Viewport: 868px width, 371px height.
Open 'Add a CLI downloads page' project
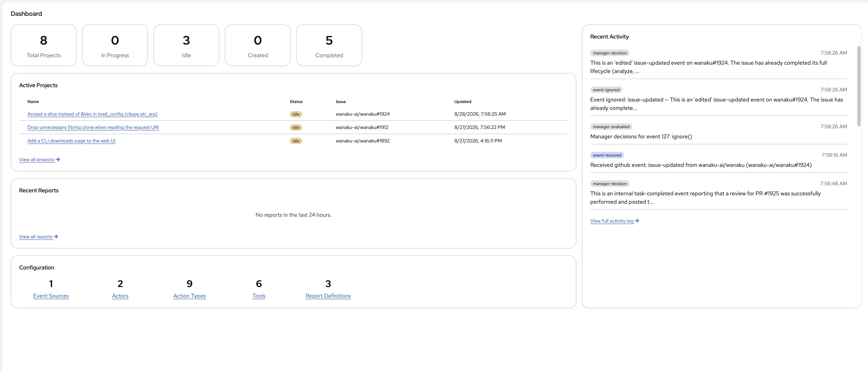[x=71, y=141]
